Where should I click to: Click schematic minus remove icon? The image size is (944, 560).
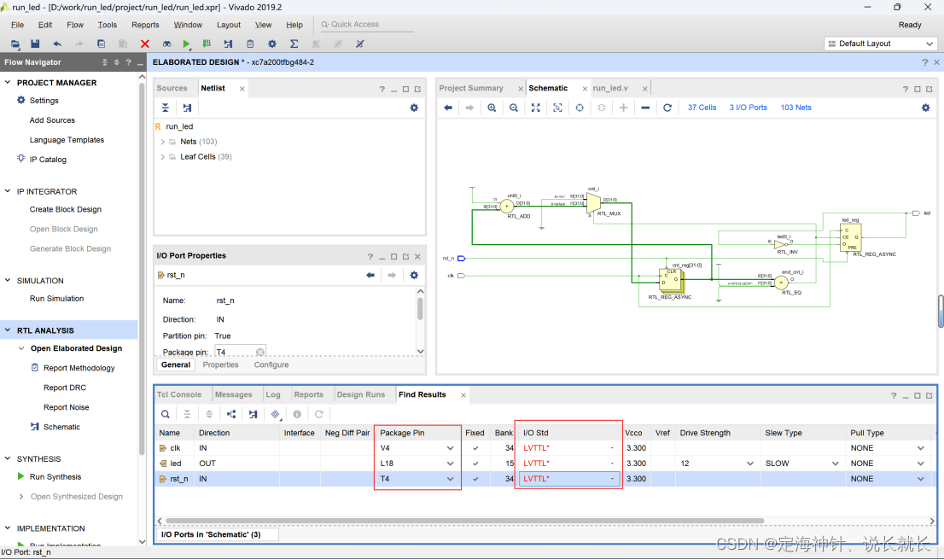click(x=645, y=108)
